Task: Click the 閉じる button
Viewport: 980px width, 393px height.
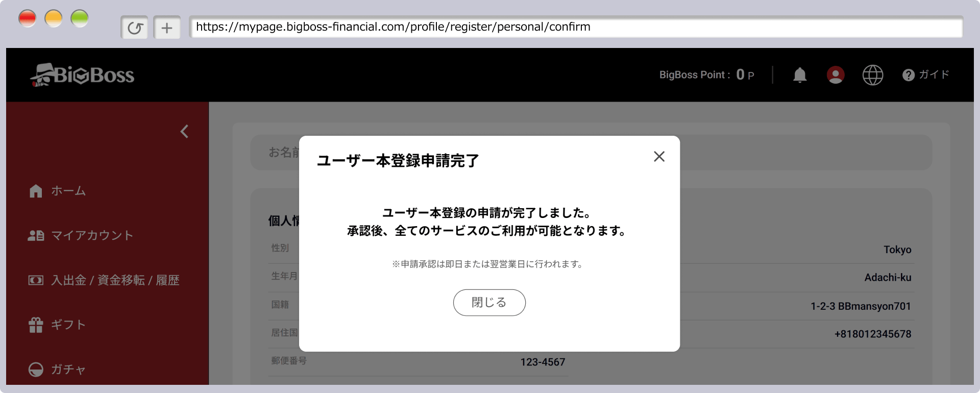Action: (x=489, y=303)
